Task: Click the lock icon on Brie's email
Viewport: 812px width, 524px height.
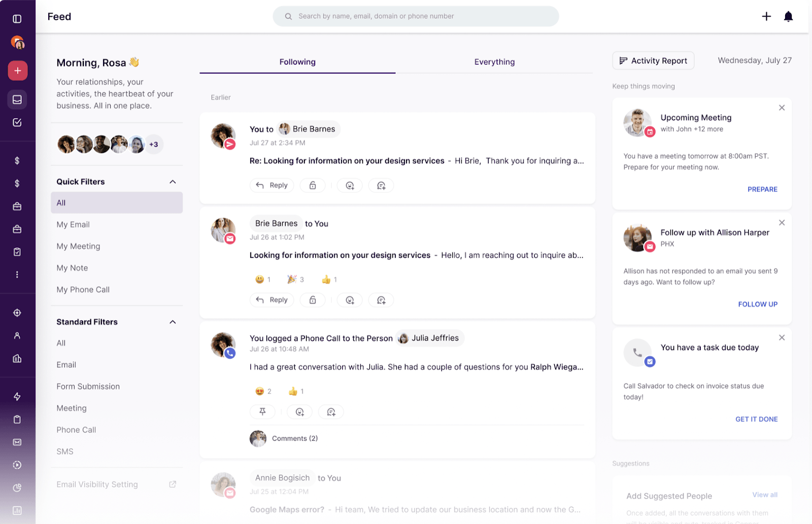Action: click(x=313, y=300)
